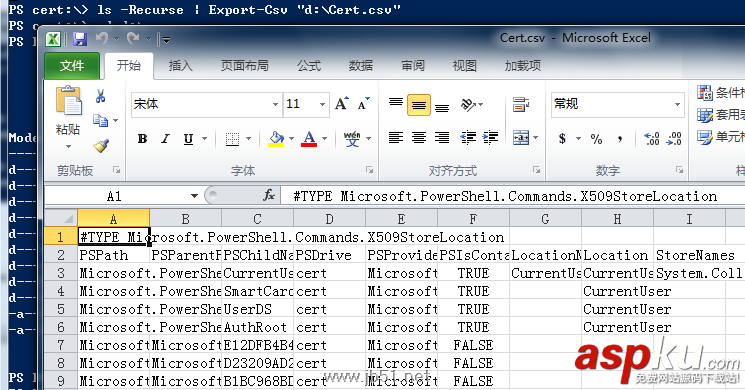Click cell containing StoreNames
745x390 pixels.
point(689,255)
